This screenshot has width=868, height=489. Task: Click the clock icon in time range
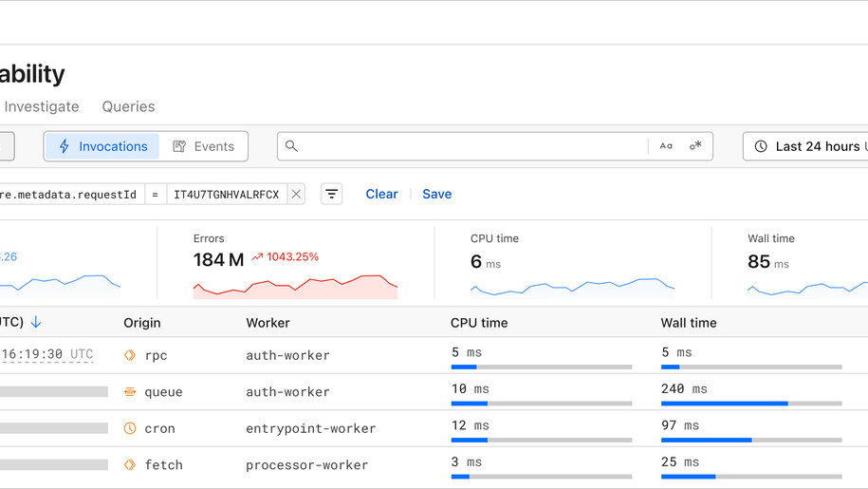(761, 146)
